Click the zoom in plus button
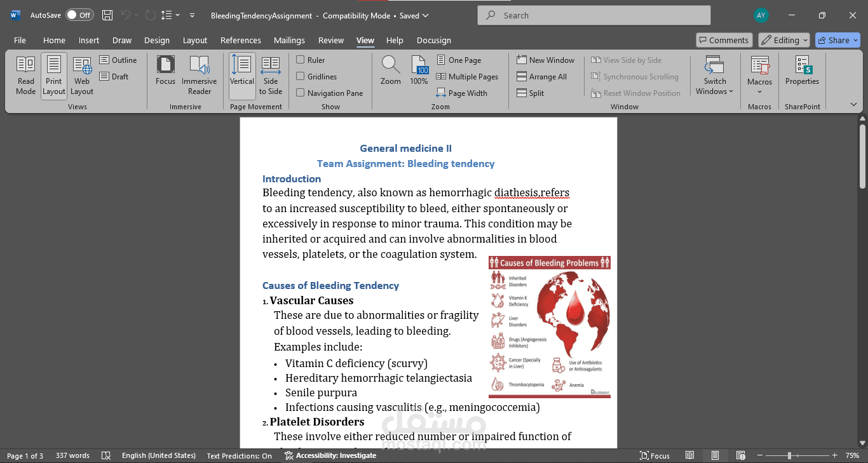This screenshot has height=463, width=868. click(x=834, y=455)
